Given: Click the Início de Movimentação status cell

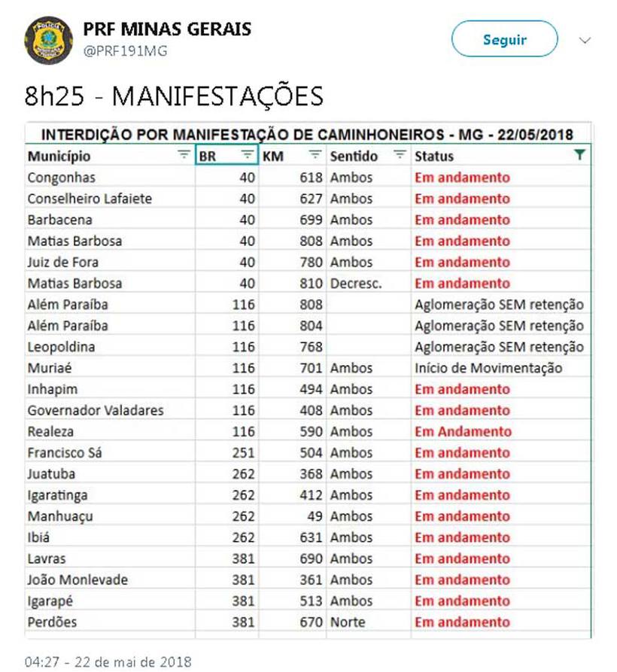Looking at the screenshot, I should [x=488, y=369].
